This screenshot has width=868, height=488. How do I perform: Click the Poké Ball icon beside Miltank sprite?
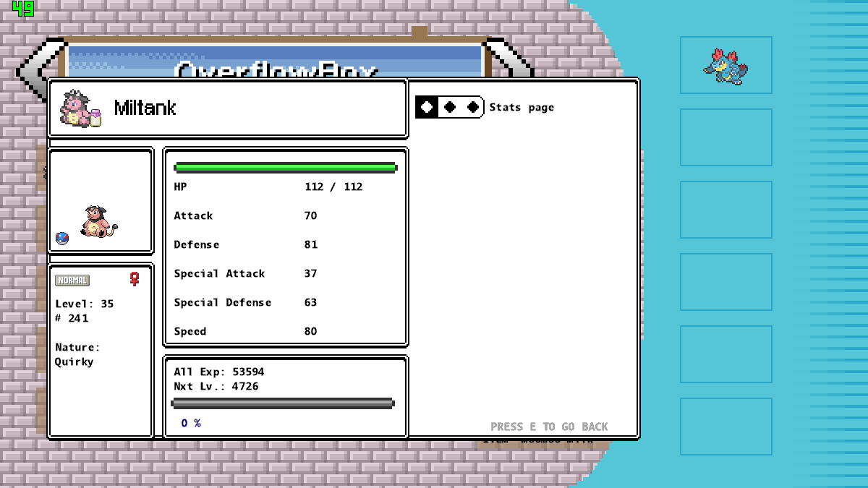pos(62,238)
